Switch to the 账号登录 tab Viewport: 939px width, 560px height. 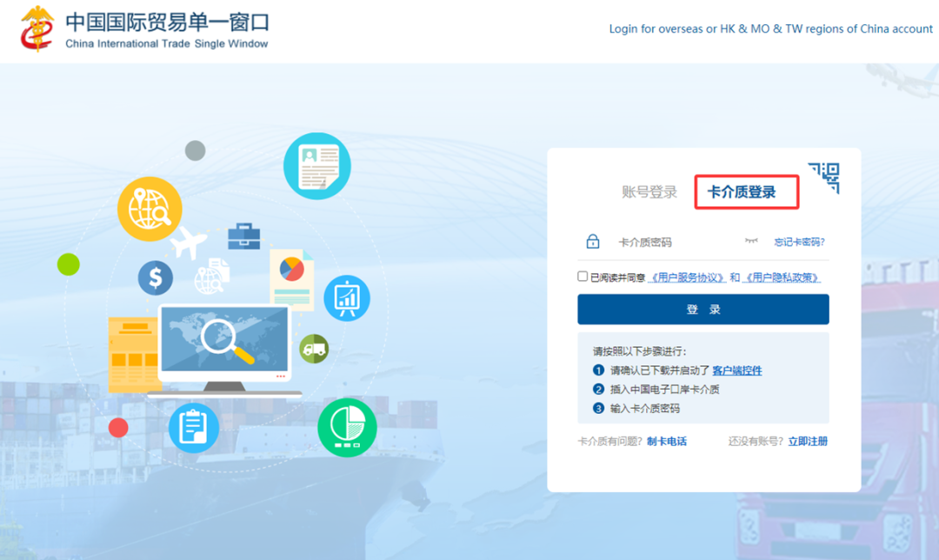[x=649, y=192]
